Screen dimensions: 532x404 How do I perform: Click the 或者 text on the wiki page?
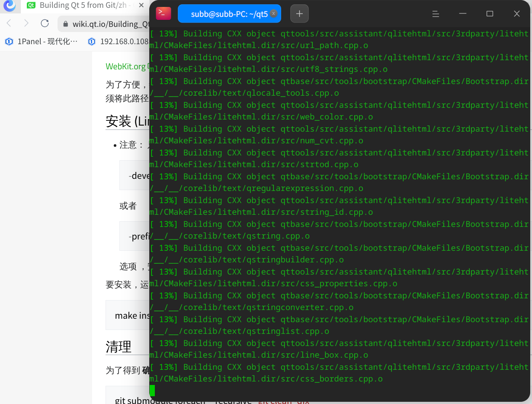click(128, 206)
